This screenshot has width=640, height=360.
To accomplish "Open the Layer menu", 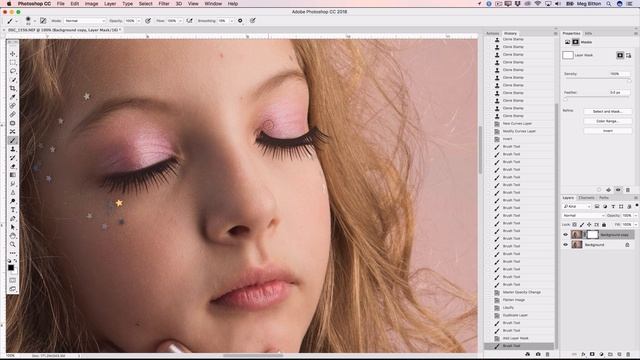I will pyautogui.click(x=110, y=4).
